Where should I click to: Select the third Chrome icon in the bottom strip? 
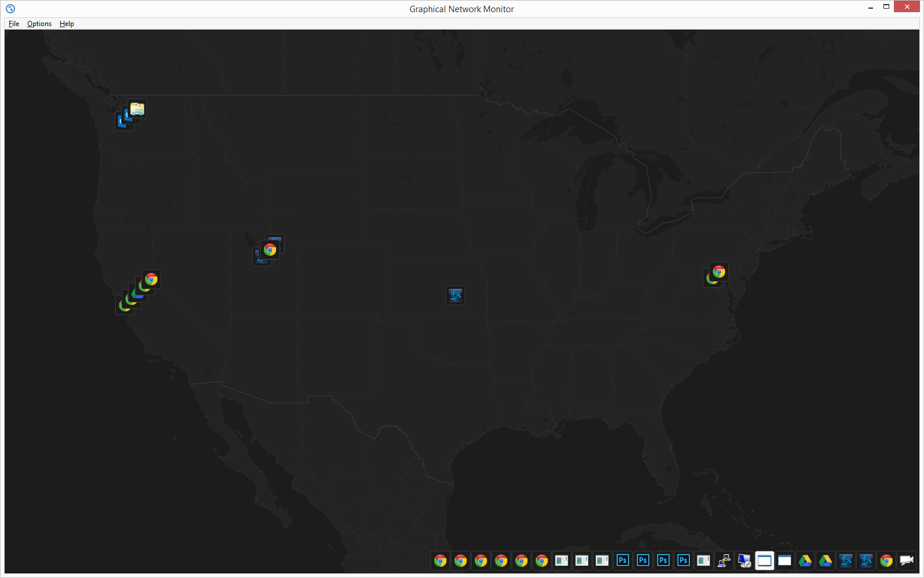pyautogui.click(x=481, y=561)
